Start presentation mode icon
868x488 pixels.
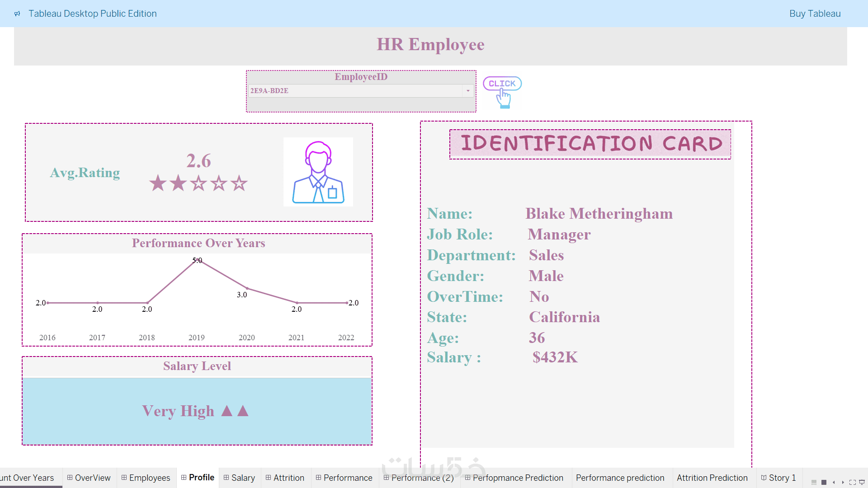862,482
